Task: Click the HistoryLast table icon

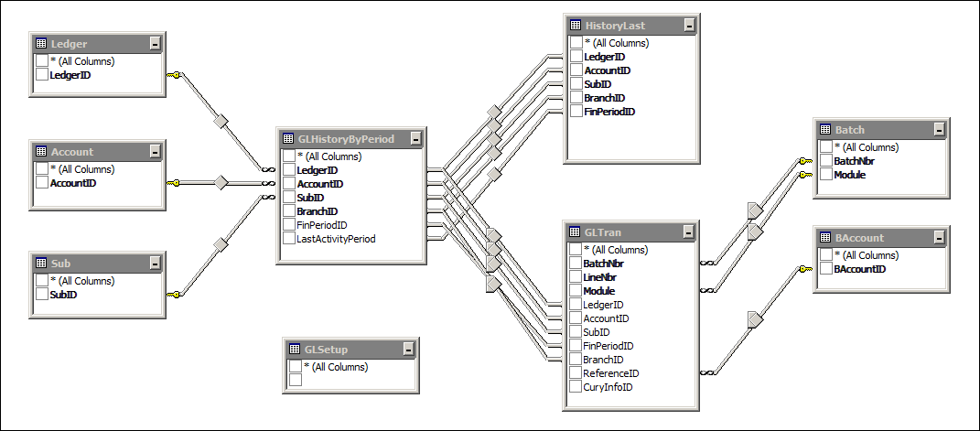Action: (x=575, y=26)
